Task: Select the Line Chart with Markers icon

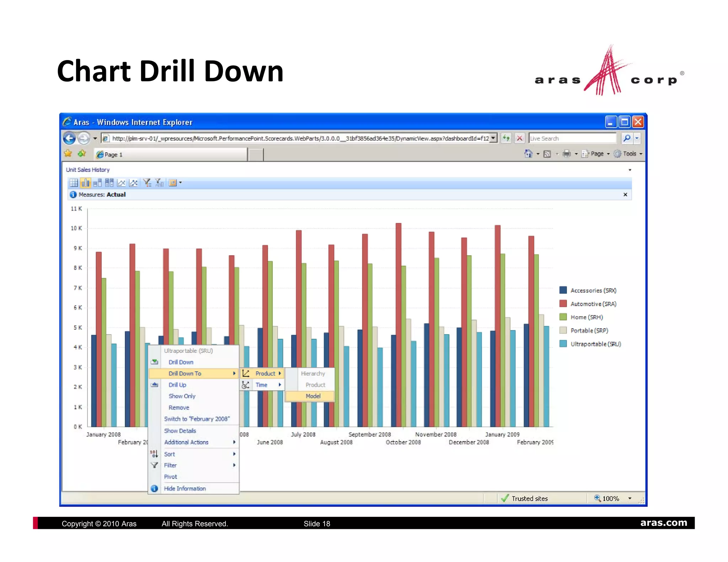Action: pos(133,183)
